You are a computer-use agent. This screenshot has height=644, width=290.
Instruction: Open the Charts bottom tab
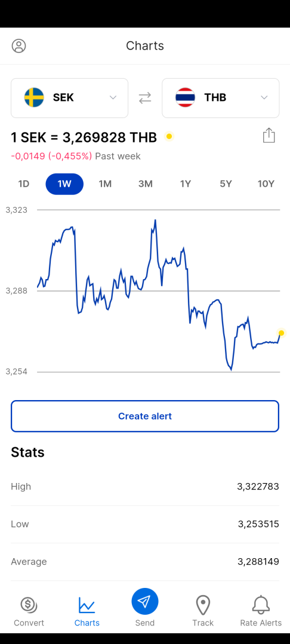coord(87,611)
